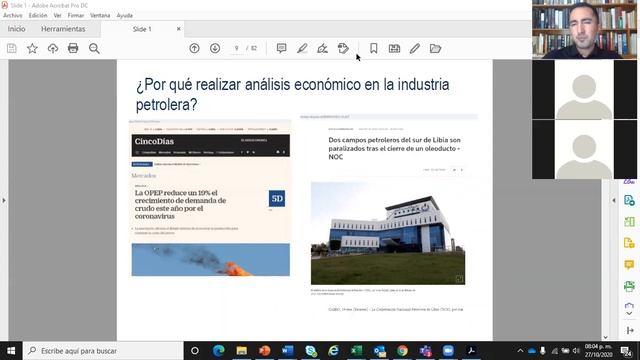The height and width of the screenshot is (360, 640).
Task: Open the Edición menu
Action: 38,16
